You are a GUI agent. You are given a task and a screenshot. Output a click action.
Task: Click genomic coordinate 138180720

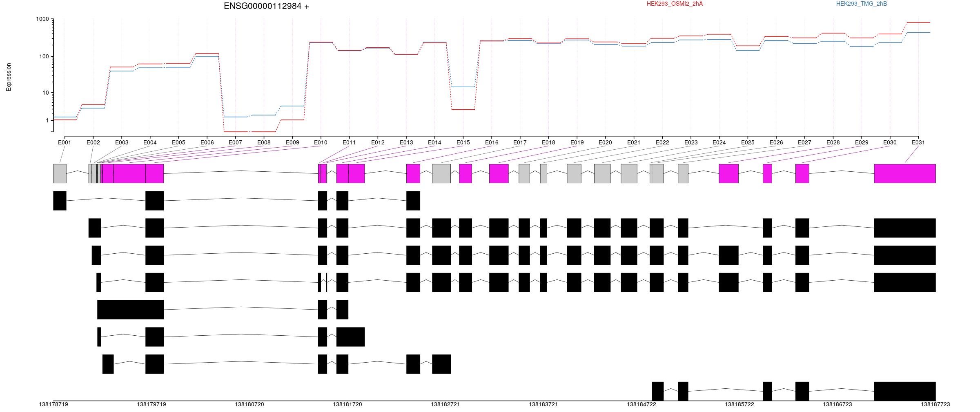click(249, 404)
